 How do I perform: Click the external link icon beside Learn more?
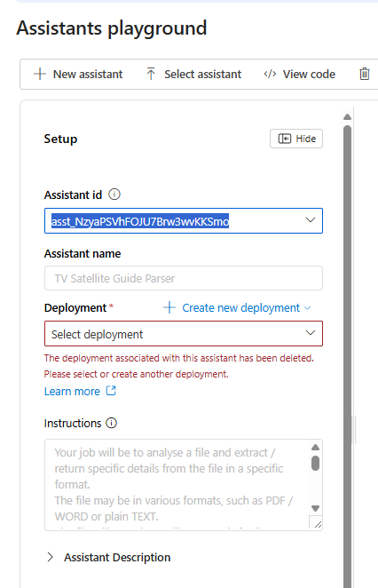pyautogui.click(x=111, y=391)
